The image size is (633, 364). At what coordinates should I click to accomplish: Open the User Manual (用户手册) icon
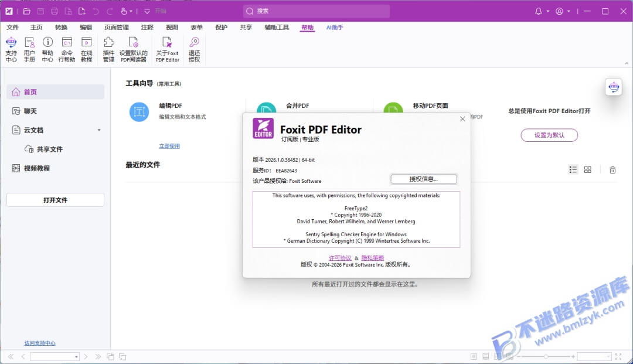[29, 49]
